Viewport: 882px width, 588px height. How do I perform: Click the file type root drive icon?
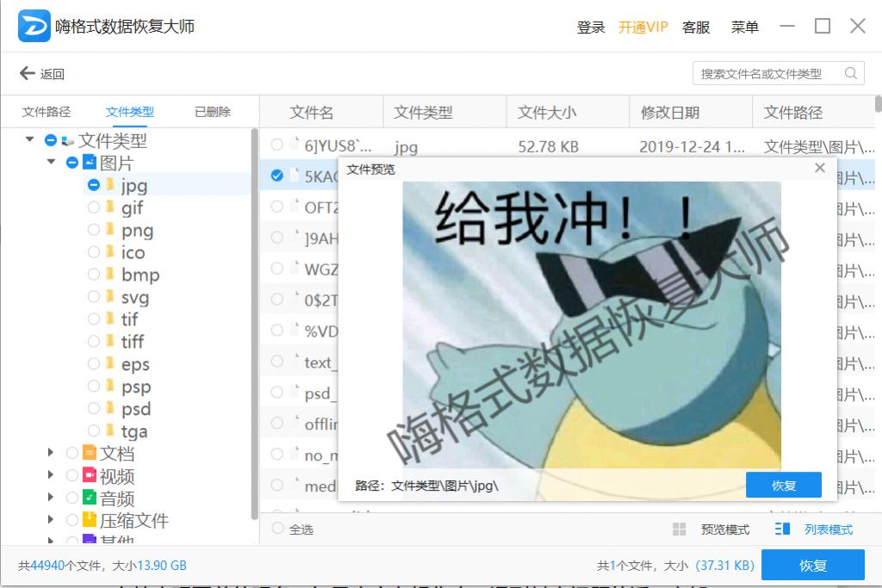coord(68,140)
